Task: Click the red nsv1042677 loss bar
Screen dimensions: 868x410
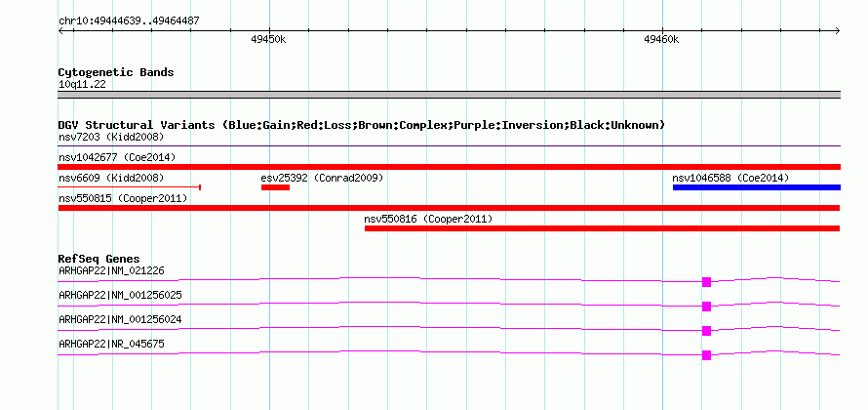Action: point(449,167)
